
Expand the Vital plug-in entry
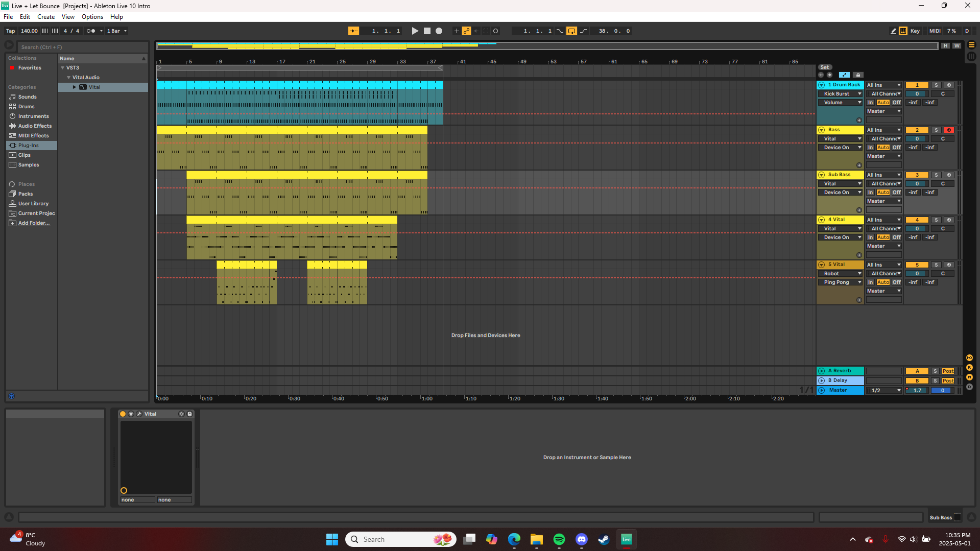pyautogui.click(x=75, y=87)
